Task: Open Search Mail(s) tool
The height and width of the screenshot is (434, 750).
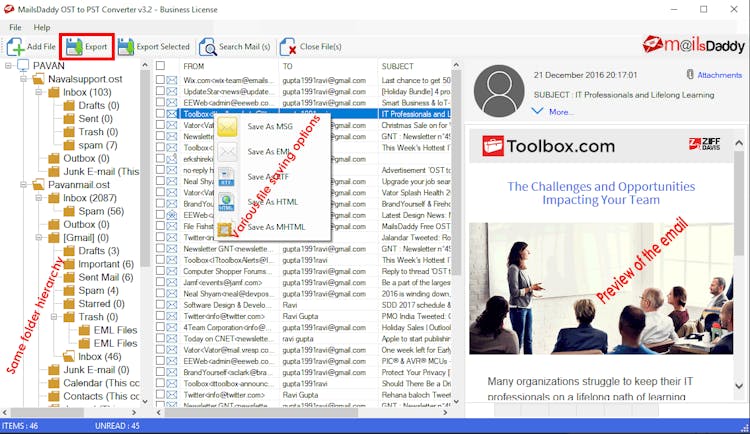Action: (235, 47)
